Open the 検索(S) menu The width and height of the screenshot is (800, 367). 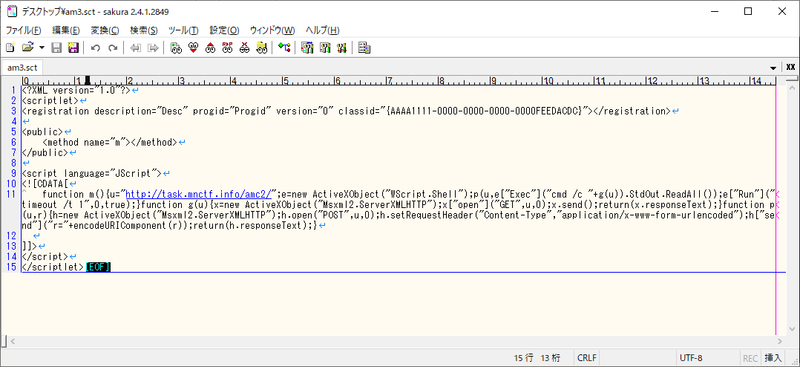click(x=143, y=30)
